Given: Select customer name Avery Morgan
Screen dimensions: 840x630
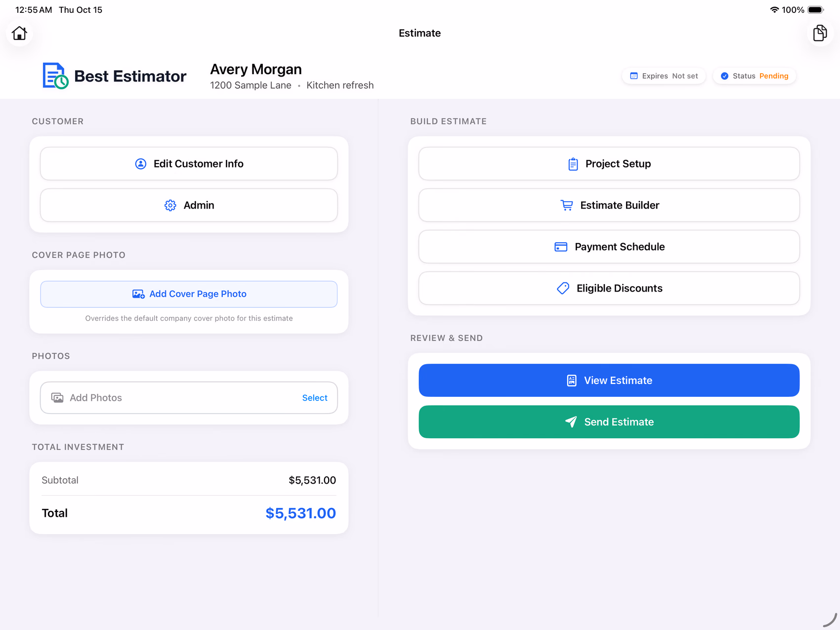Looking at the screenshot, I should click(x=256, y=69).
